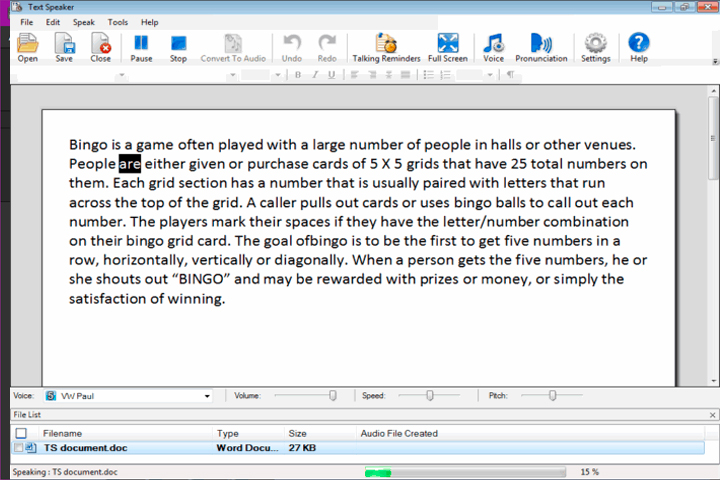Image resolution: width=720 pixels, height=480 pixels.
Task: Toggle bold formatting button
Action: point(298,75)
